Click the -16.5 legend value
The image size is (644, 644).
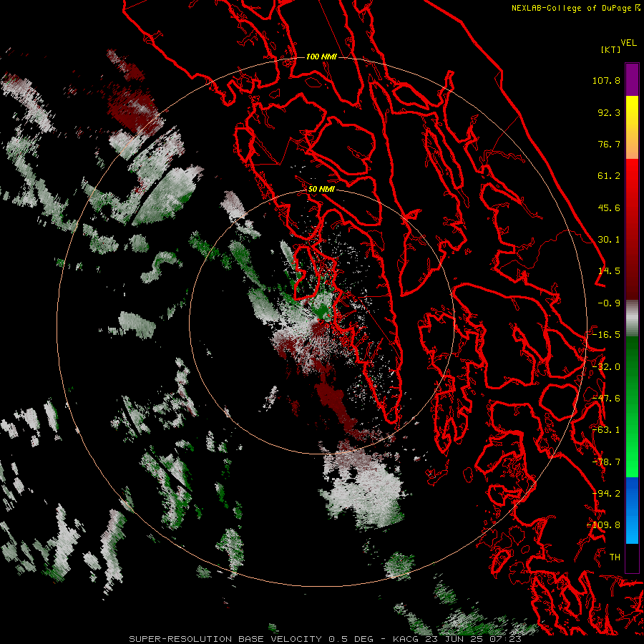pos(606,335)
